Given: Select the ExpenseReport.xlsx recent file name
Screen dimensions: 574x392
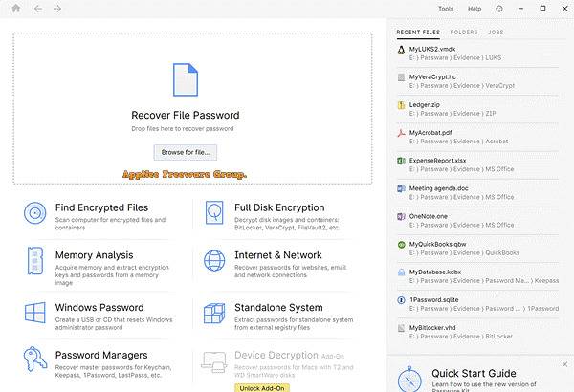Looking at the screenshot, I should (437, 161).
